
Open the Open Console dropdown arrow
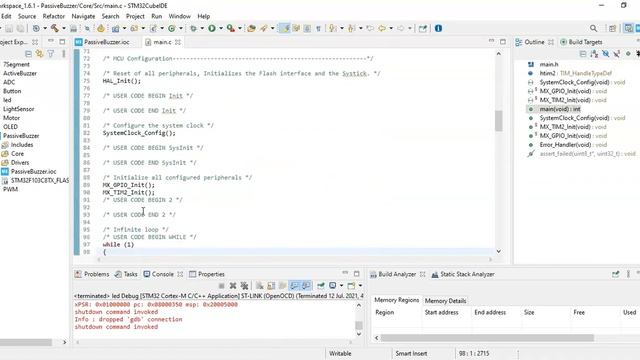pos(360,286)
